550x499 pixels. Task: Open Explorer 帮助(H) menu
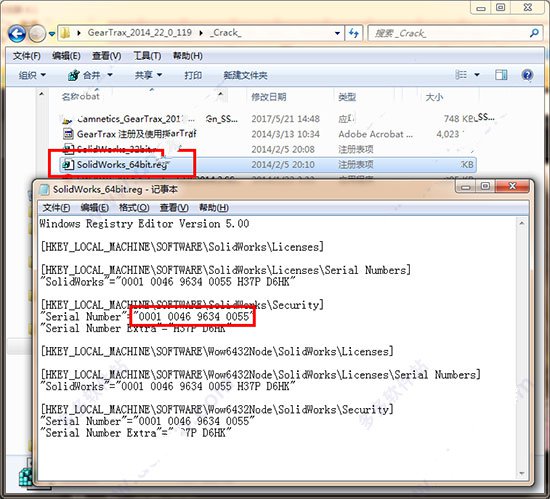pos(188,56)
